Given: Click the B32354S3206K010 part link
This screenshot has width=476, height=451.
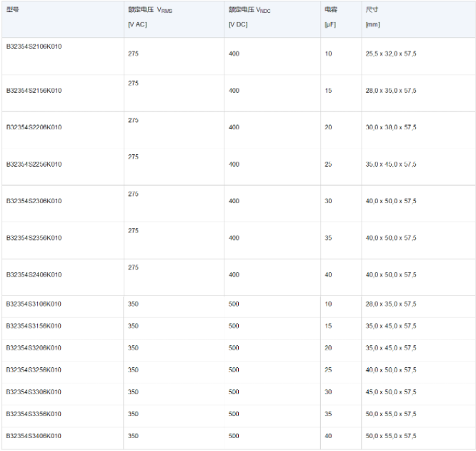Looking at the screenshot, I should coord(34,348).
